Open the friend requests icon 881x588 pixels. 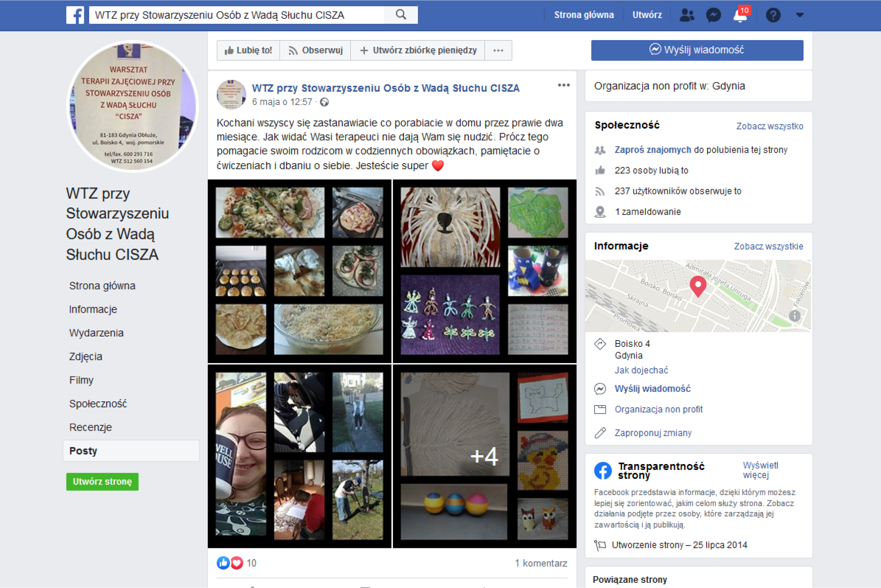pyautogui.click(x=686, y=15)
